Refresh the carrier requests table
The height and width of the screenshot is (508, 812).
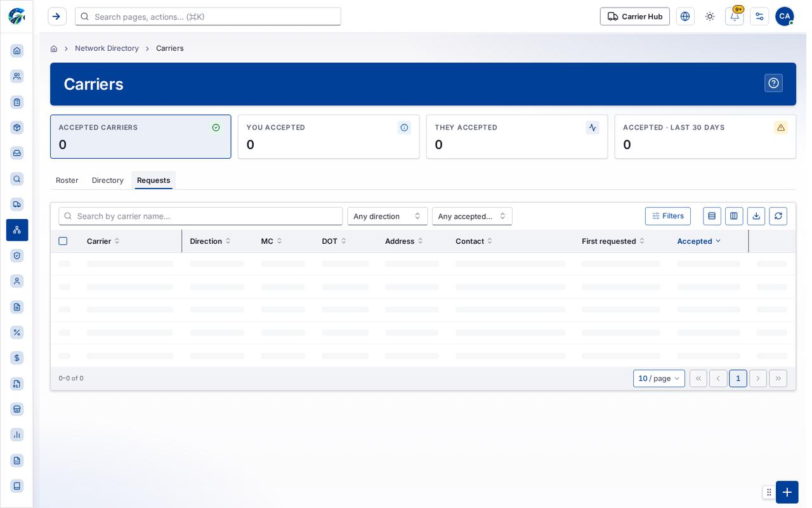[778, 216]
